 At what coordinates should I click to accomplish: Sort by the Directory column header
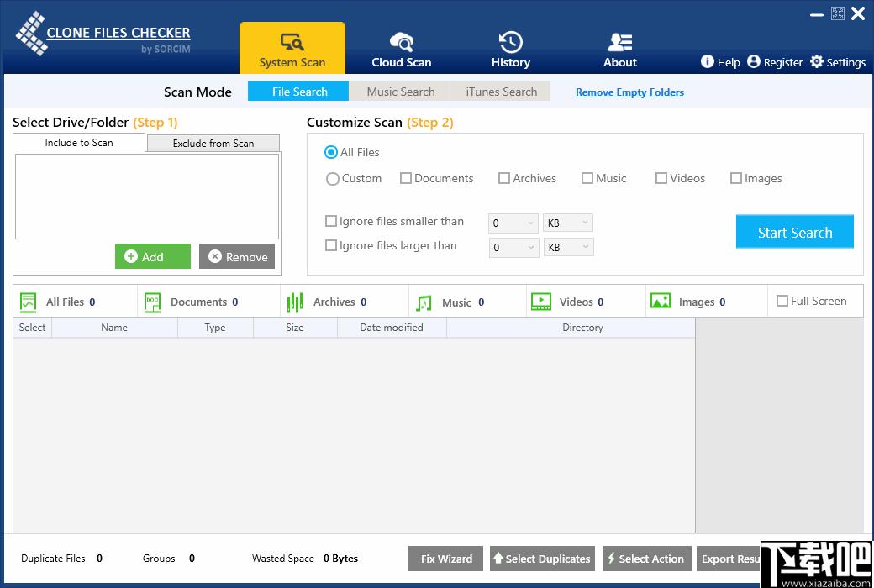click(571, 328)
